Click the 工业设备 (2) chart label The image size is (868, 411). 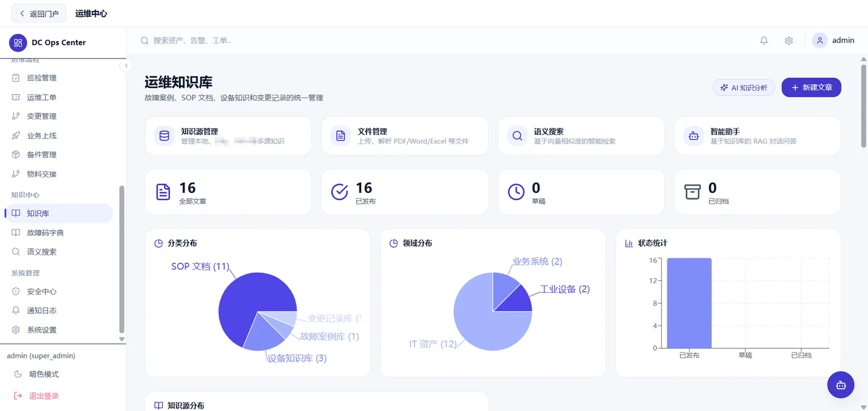[x=565, y=289]
